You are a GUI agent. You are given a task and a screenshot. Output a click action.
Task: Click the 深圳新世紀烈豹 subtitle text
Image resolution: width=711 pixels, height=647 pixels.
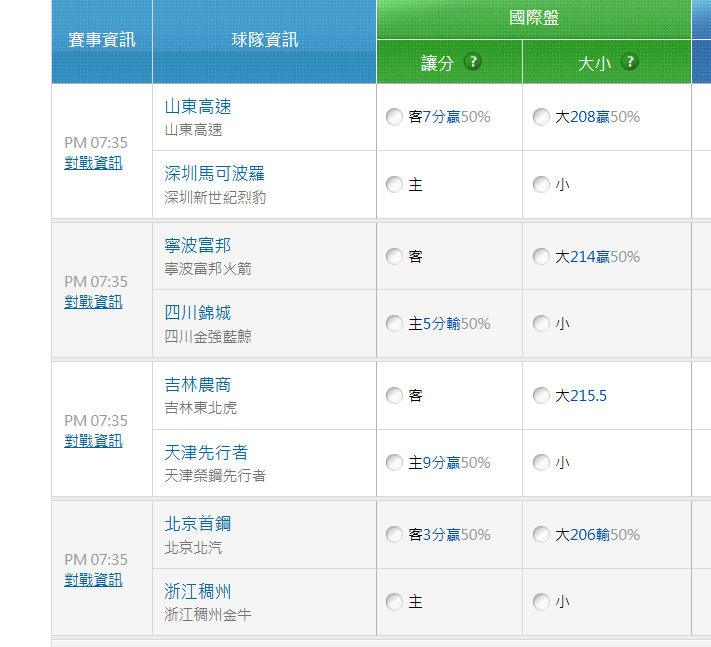(215, 198)
